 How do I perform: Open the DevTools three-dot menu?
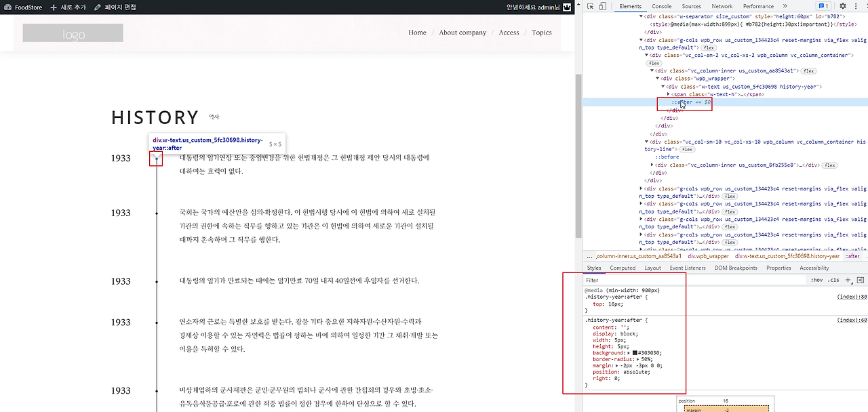tap(856, 6)
